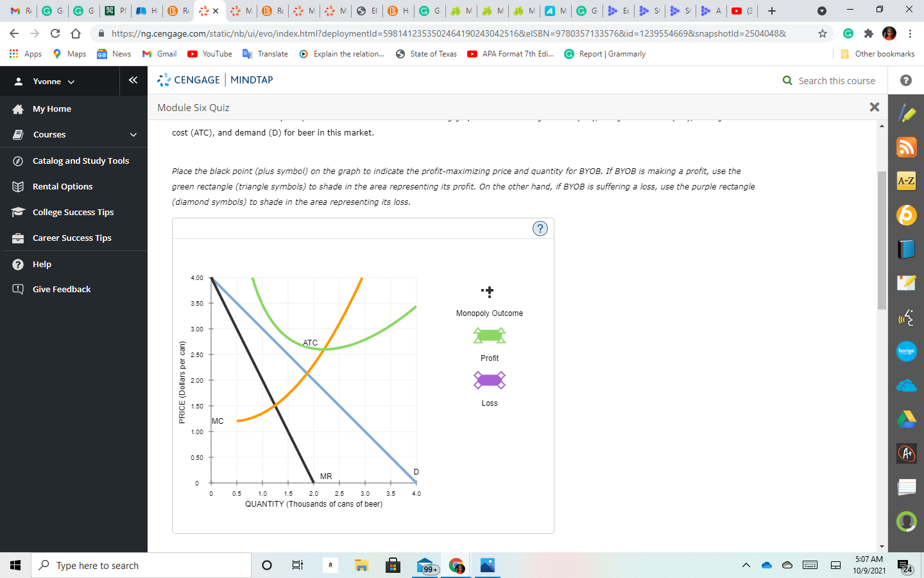Open Grammarly from the browser extension icons
The height and width of the screenshot is (578, 924).
pos(848,32)
